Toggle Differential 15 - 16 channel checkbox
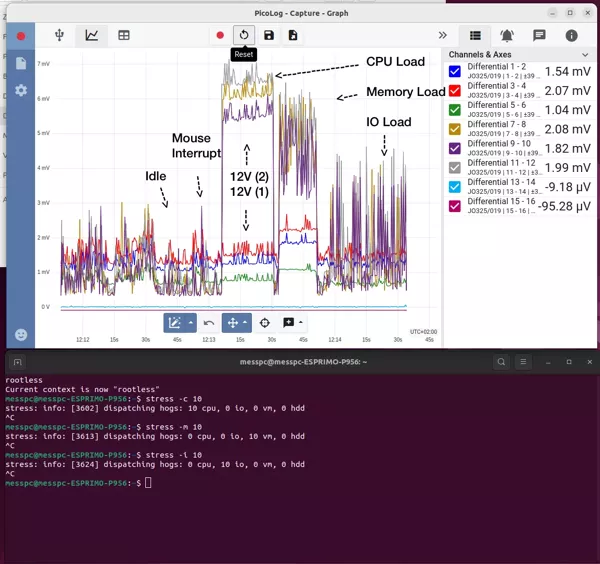The height and width of the screenshot is (564, 600). tap(455, 206)
